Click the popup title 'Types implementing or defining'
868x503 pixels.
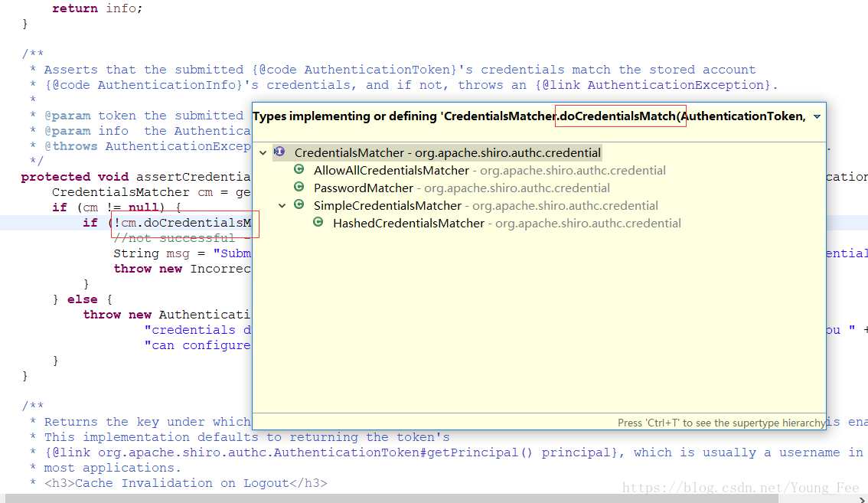click(345, 116)
